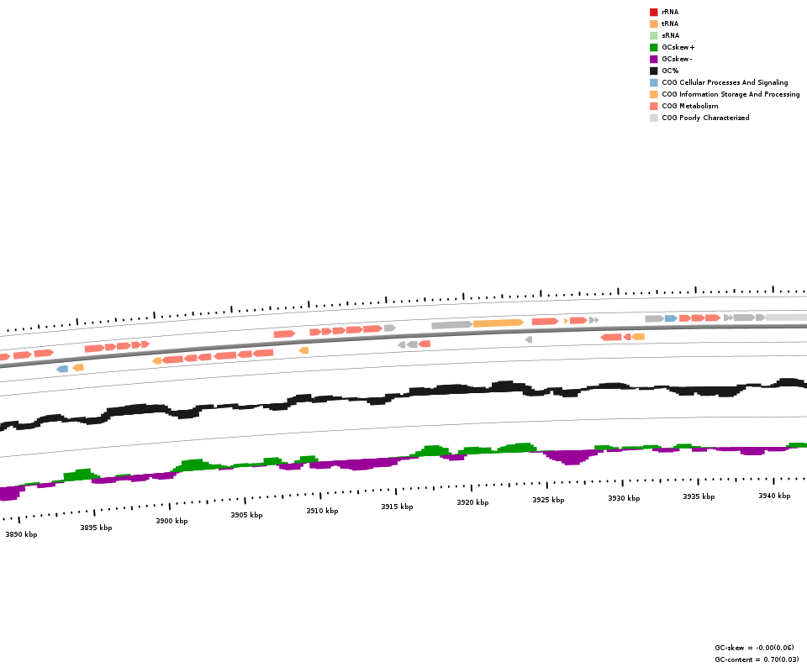The image size is (807, 672).
Task: Click the "rRNA" legend label
Action: [x=670, y=12]
